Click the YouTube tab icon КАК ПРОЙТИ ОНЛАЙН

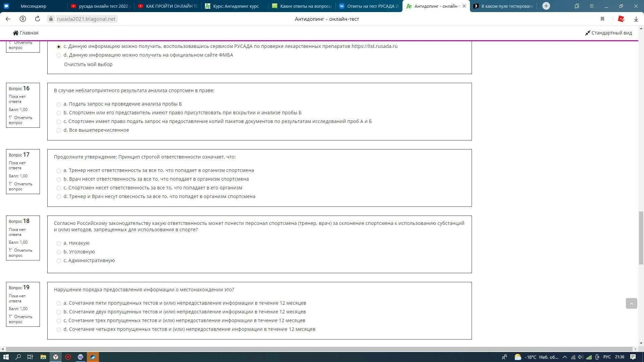(141, 6)
